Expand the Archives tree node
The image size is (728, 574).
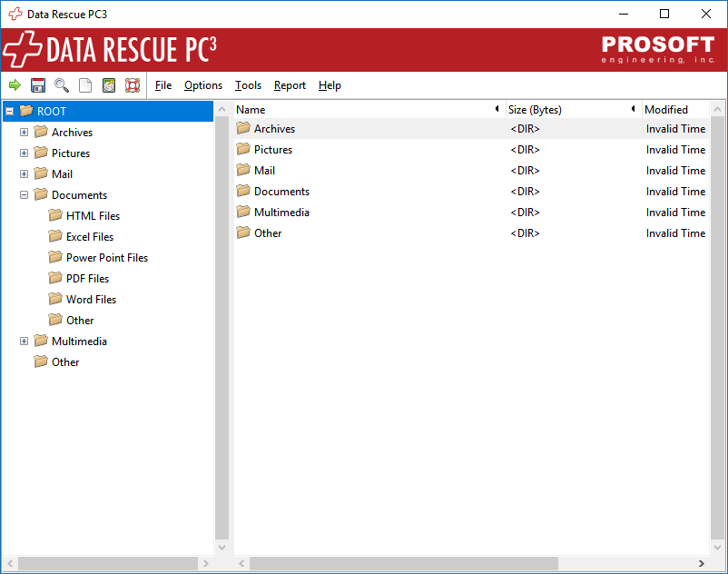click(x=25, y=133)
